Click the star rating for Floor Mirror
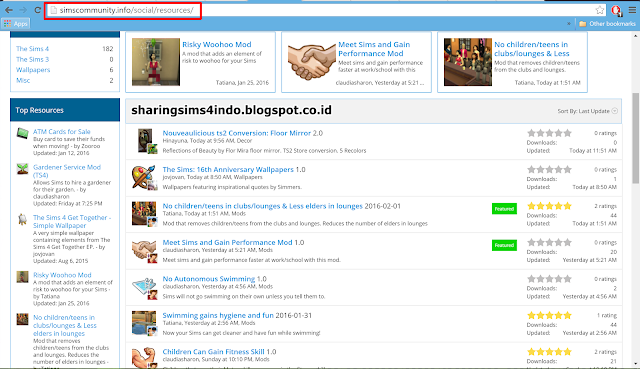Viewport: 640px width, 369px height. [x=549, y=133]
